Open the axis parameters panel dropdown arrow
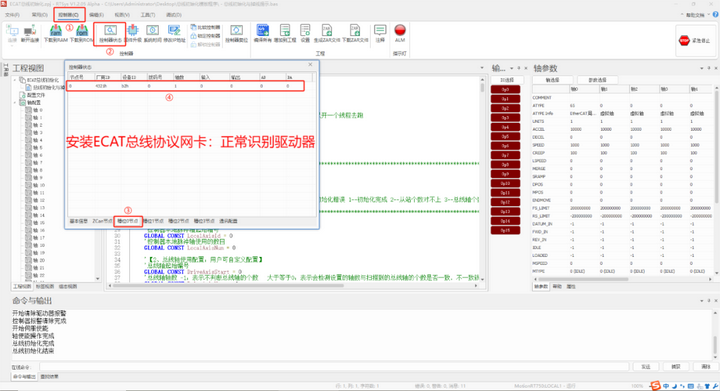The height and width of the screenshot is (391, 720). tap(701, 68)
